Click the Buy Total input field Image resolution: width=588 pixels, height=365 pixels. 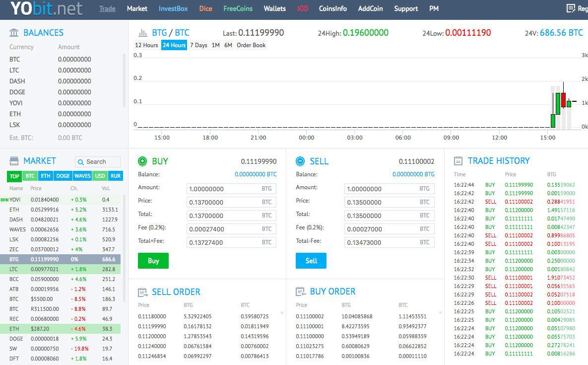(231, 216)
